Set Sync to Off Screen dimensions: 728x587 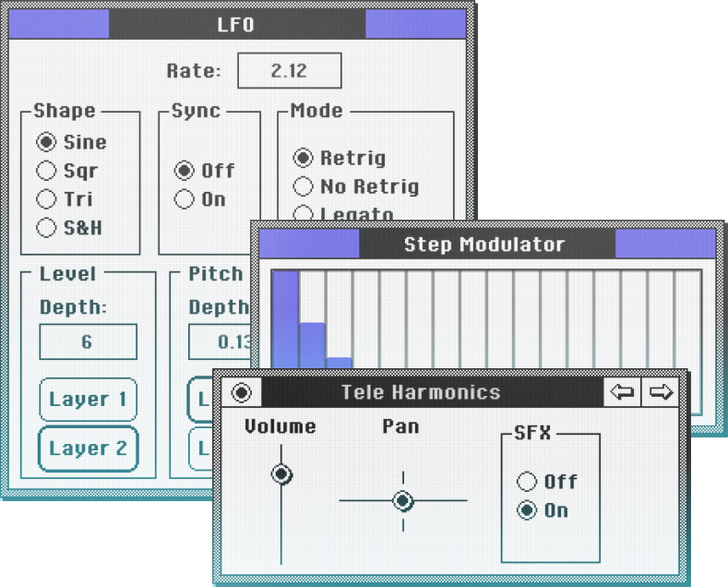point(185,171)
